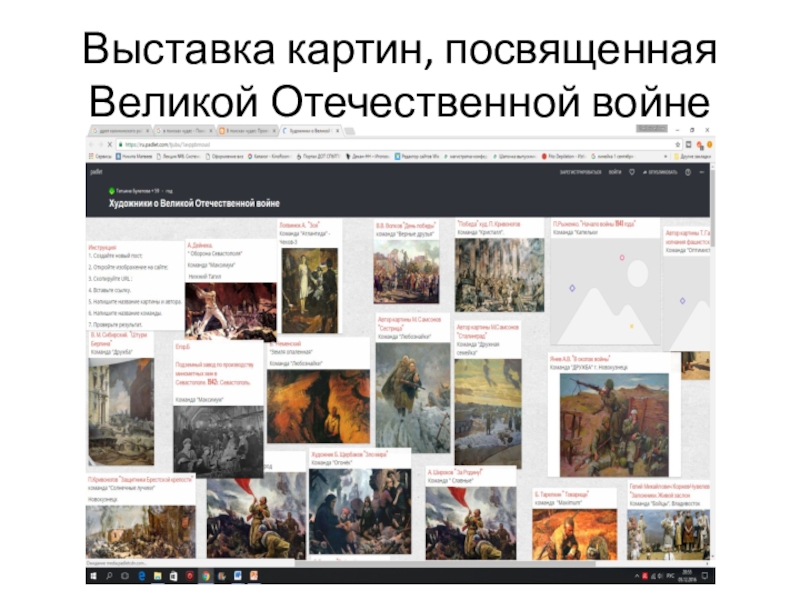Viewport: 800px width, 600px height.
Task: Open Корнев-Чувелев Заложники painting thumbnail
Action: coord(668,534)
